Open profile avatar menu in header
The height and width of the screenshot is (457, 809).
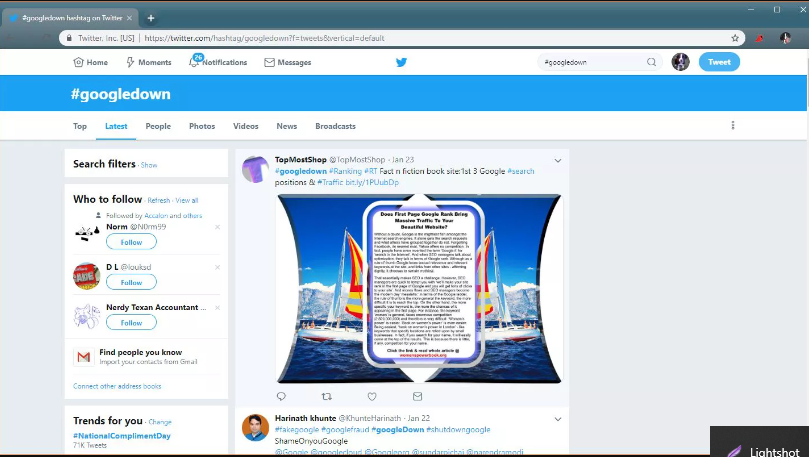click(681, 62)
